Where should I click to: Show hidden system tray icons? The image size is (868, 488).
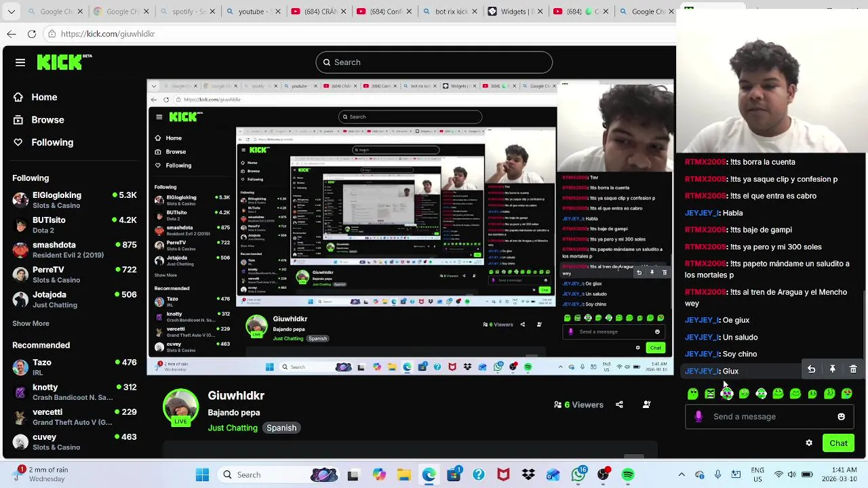click(682, 475)
